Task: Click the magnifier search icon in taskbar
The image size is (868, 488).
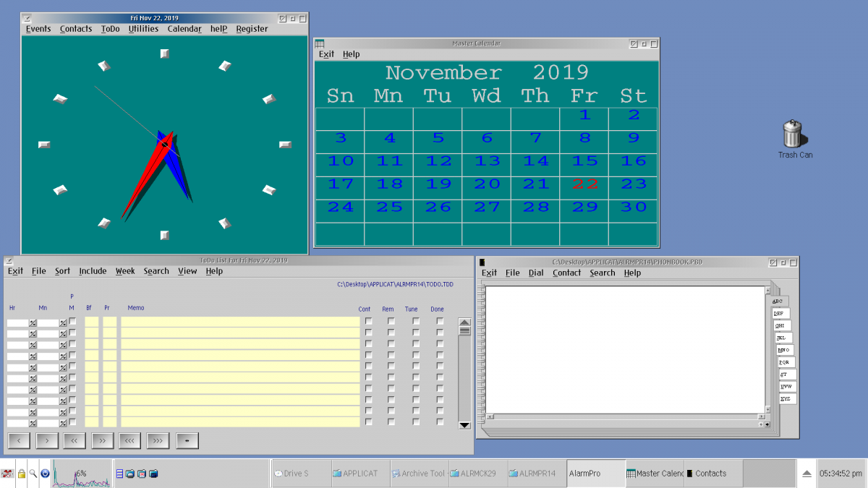Action: pyautogui.click(x=33, y=474)
